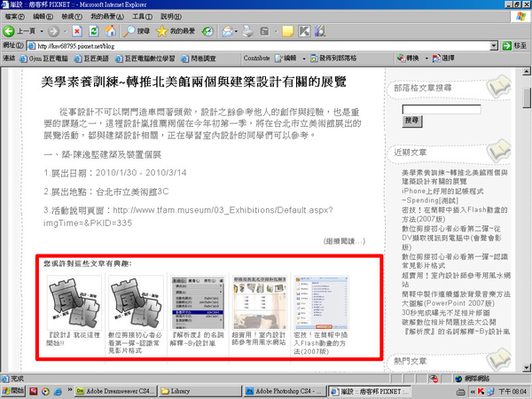
Task: Open 我的最愛 menu
Action: click(x=107, y=16)
